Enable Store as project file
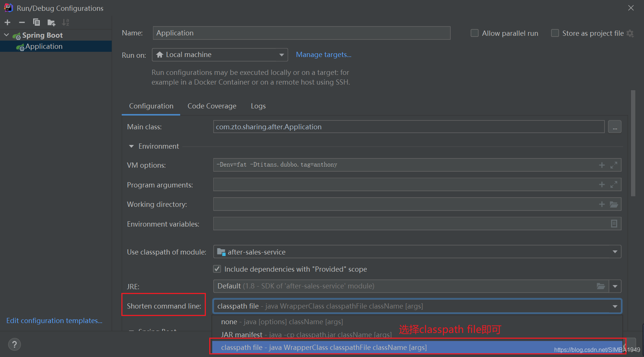This screenshot has height=357, width=644. point(555,33)
